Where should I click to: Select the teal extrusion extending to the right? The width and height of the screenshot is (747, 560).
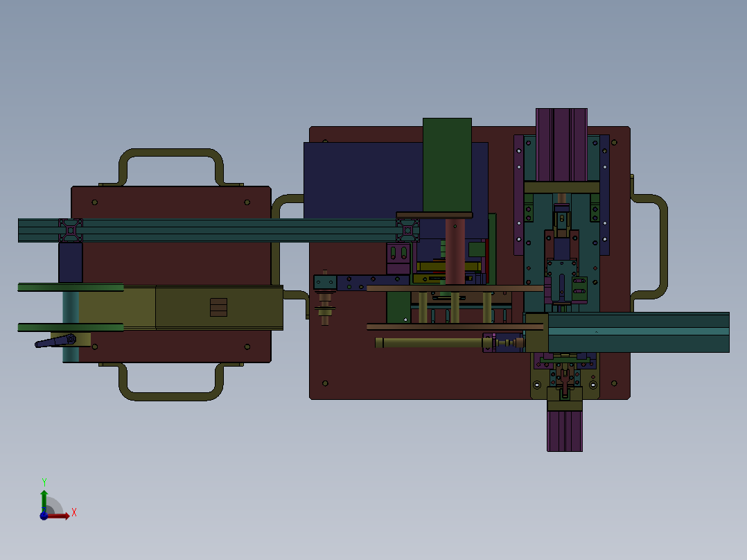click(x=638, y=332)
